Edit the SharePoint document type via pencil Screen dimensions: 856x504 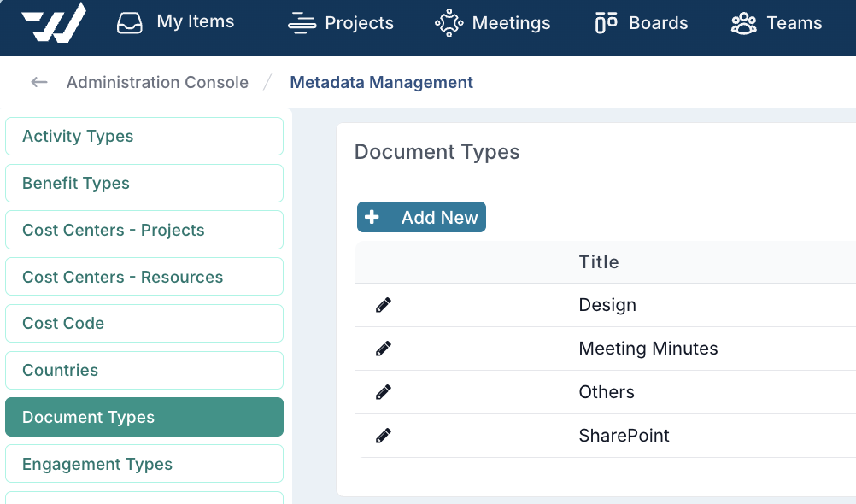pos(384,436)
